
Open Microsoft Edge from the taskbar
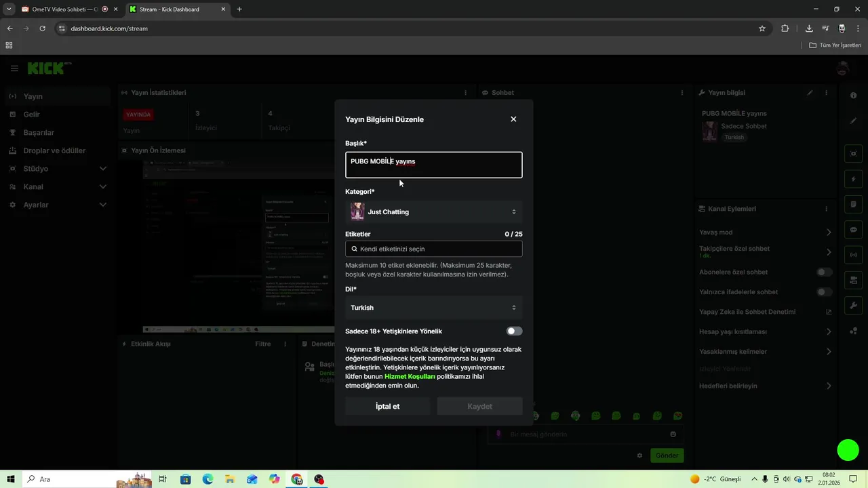(x=208, y=479)
